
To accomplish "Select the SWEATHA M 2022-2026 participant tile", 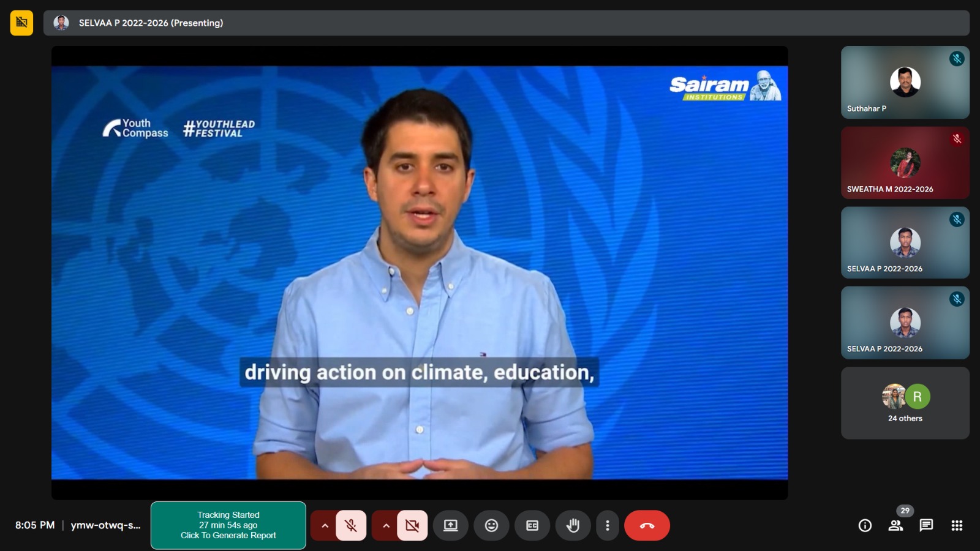I will coord(905,162).
